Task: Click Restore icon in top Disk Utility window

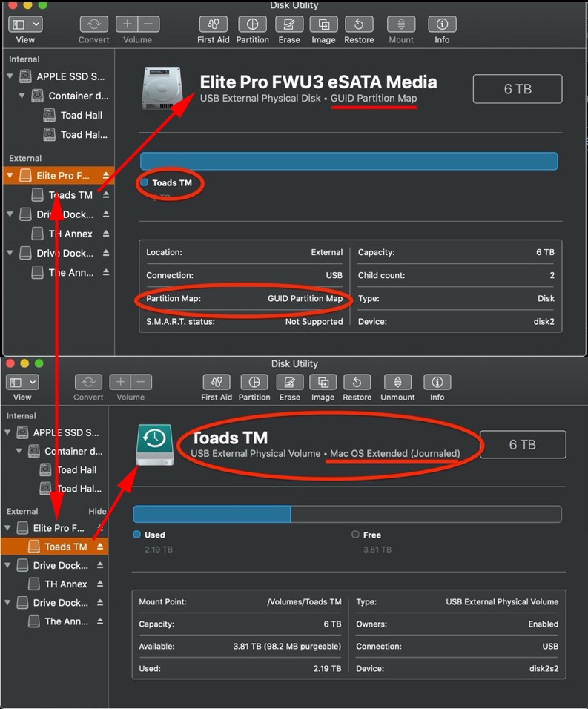Action: pyautogui.click(x=359, y=24)
